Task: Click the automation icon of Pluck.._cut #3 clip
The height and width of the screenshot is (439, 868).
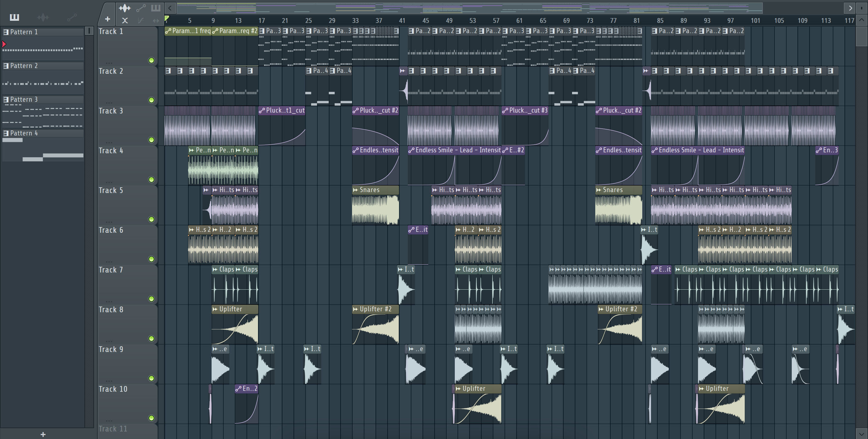Action: pyautogui.click(x=505, y=111)
